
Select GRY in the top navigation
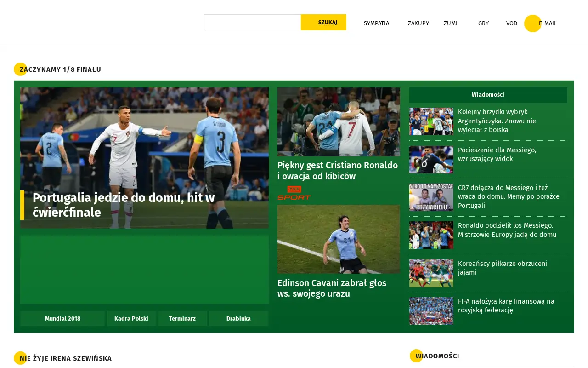click(483, 23)
